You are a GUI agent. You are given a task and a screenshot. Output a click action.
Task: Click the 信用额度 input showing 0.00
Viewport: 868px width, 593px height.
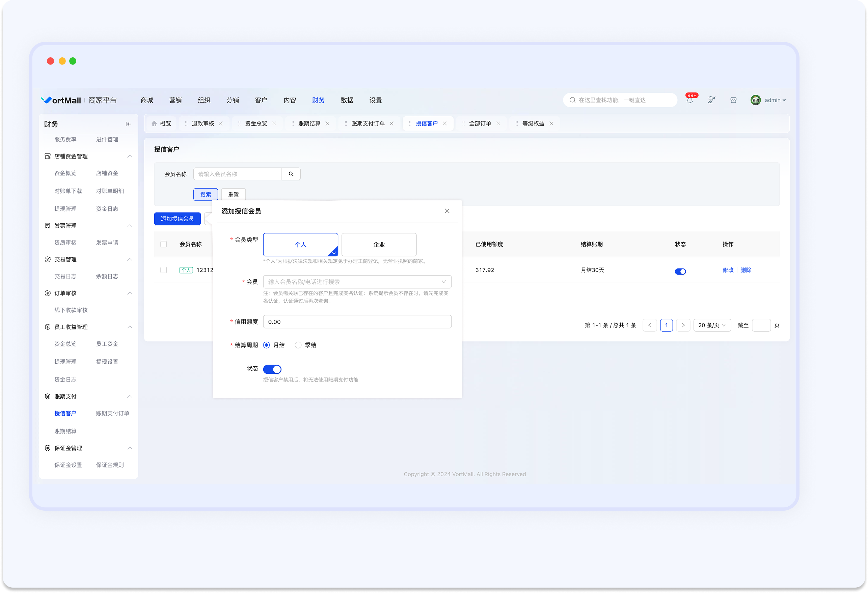click(x=357, y=322)
